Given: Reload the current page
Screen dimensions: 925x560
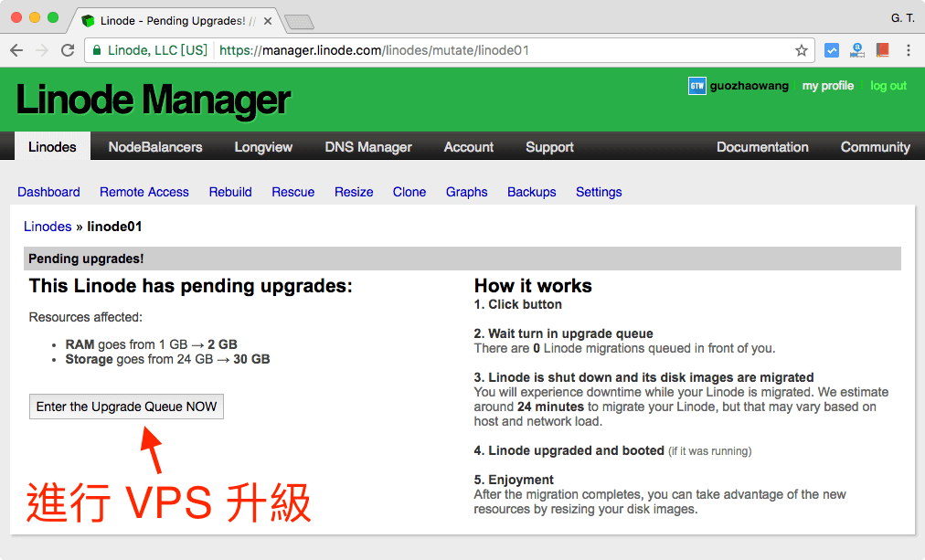Looking at the screenshot, I should (x=68, y=50).
